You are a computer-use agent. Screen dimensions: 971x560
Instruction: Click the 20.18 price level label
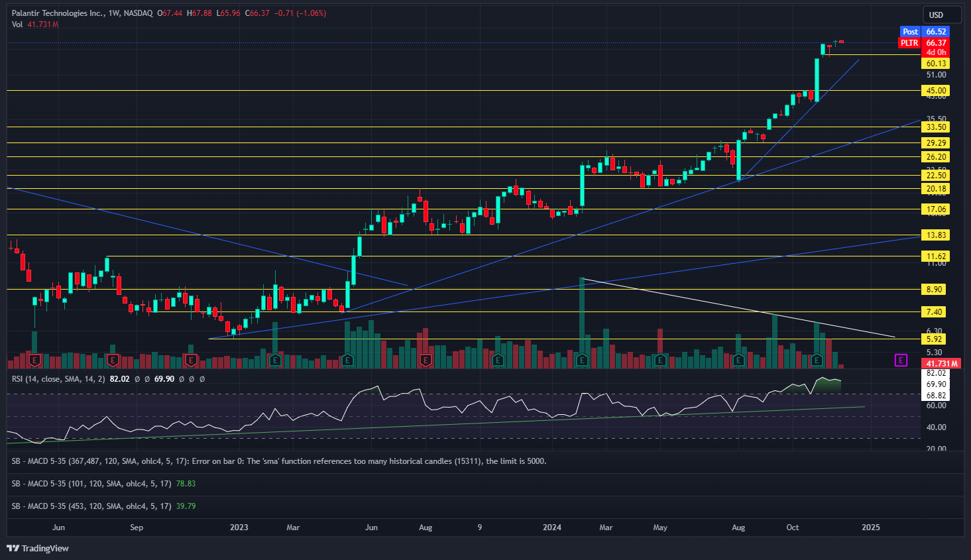[936, 189]
